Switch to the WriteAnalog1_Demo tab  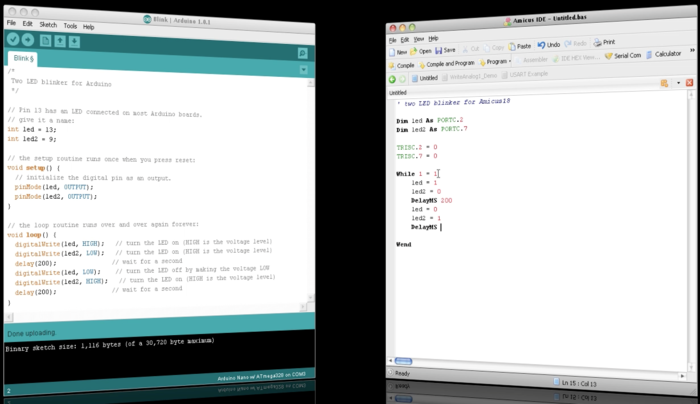click(x=469, y=76)
